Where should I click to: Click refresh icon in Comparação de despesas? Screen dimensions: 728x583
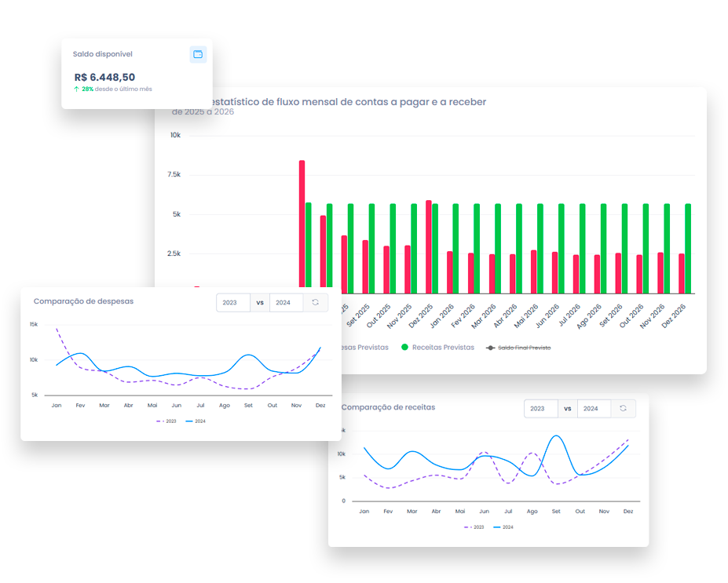315,302
